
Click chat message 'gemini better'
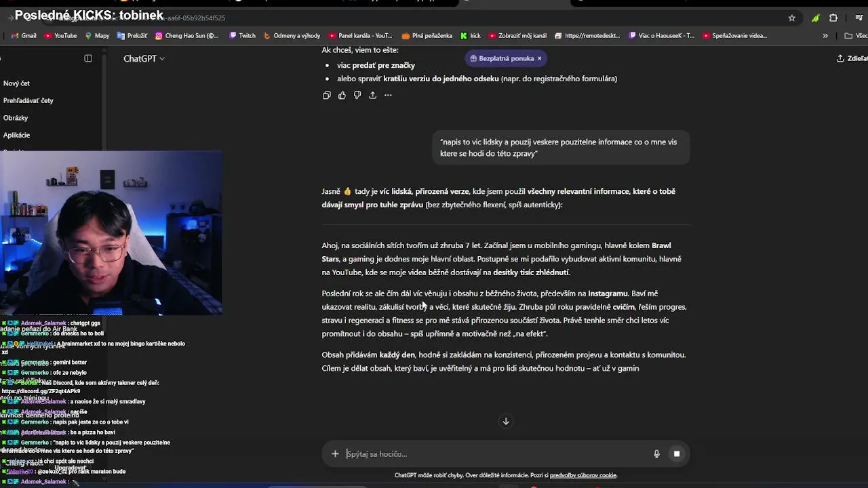pyautogui.click(x=69, y=363)
